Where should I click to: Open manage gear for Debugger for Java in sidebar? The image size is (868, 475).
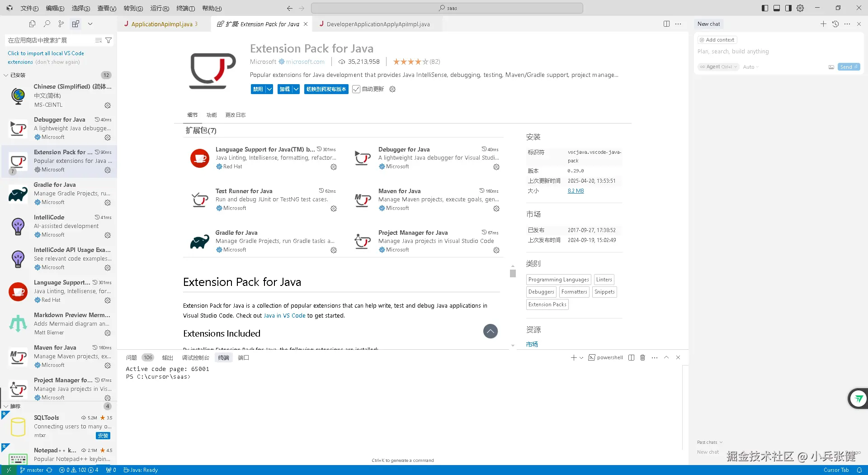coord(108,138)
